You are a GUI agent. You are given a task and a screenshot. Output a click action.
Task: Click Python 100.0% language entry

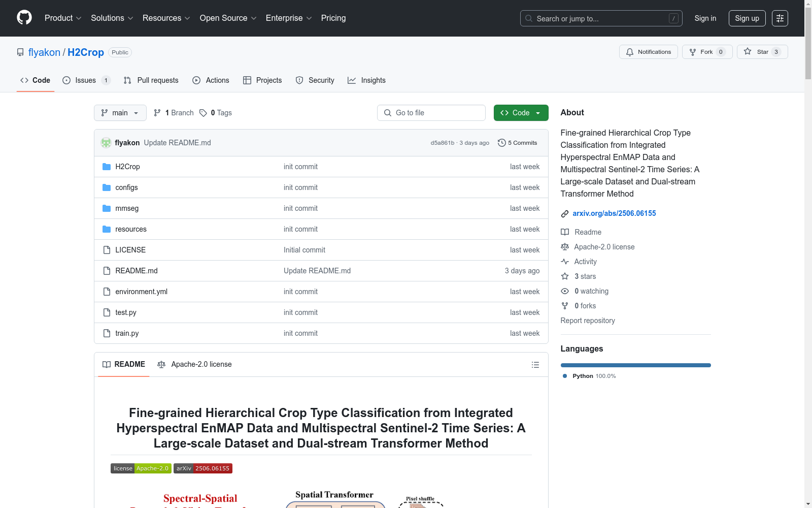pyautogui.click(x=589, y=376)
